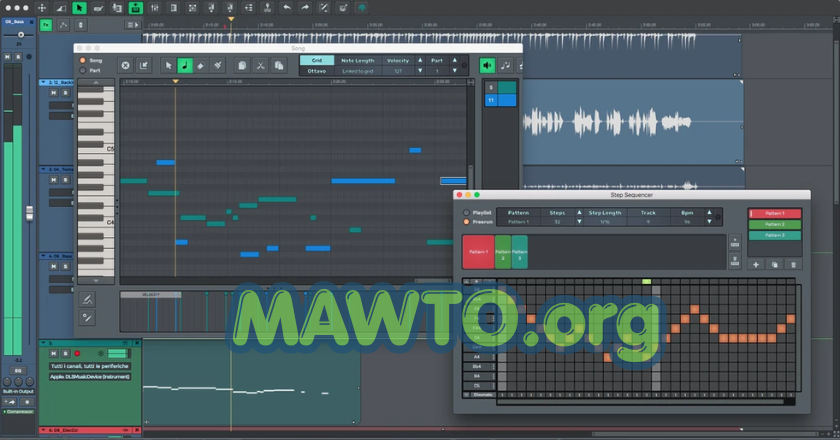Image resolution: width=840 pixels, height=440 pixels.
Task: Adjust the 06_Bass pan slider
Action: pyautogui.click(x=19, y=35)
